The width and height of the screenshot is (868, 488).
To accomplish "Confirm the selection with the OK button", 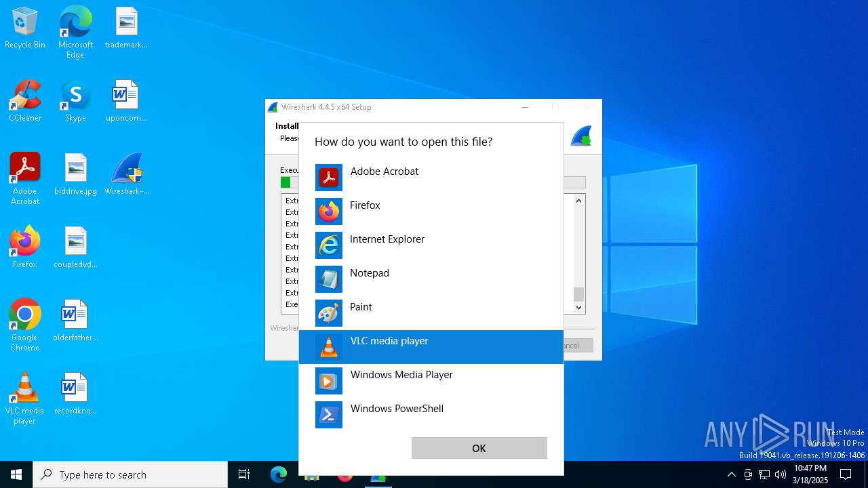I will pos(479,448).
